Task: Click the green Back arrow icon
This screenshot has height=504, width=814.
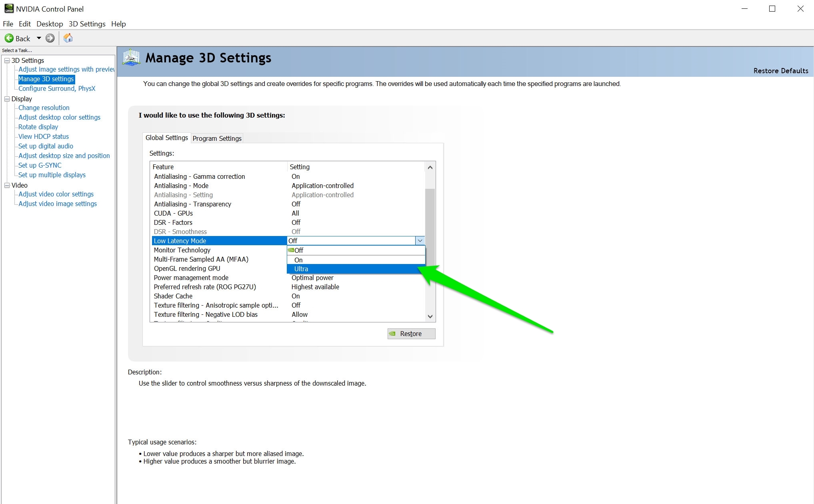Action: (9, 38)
